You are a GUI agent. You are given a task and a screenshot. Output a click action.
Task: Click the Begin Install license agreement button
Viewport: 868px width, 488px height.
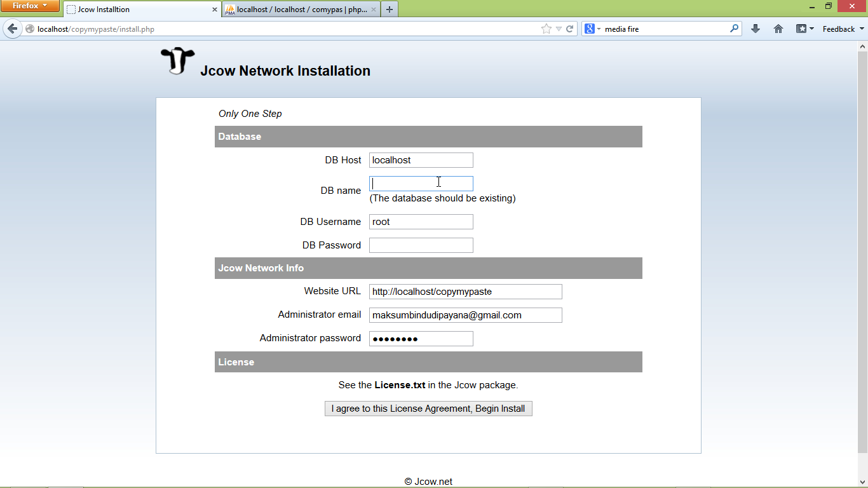(x=428, y=409)
